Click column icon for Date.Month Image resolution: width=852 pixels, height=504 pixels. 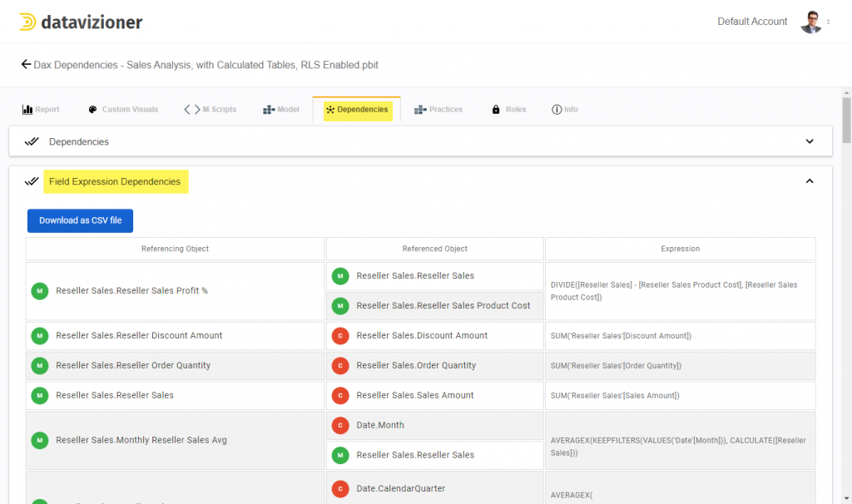tap(340, 425)
